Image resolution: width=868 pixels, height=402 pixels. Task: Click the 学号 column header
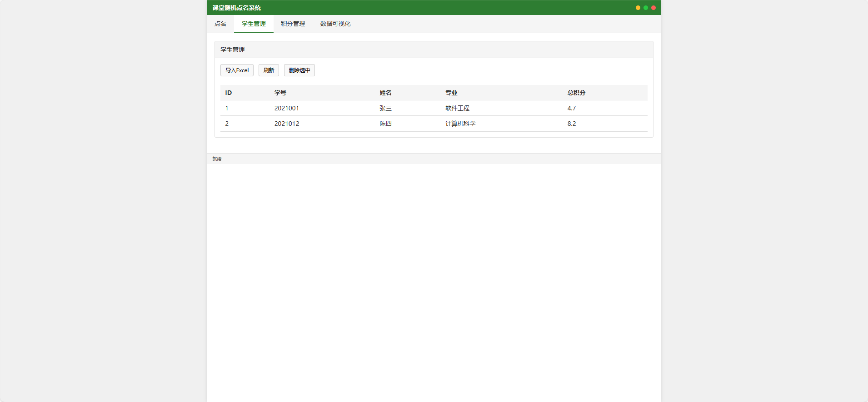(280, 93)
